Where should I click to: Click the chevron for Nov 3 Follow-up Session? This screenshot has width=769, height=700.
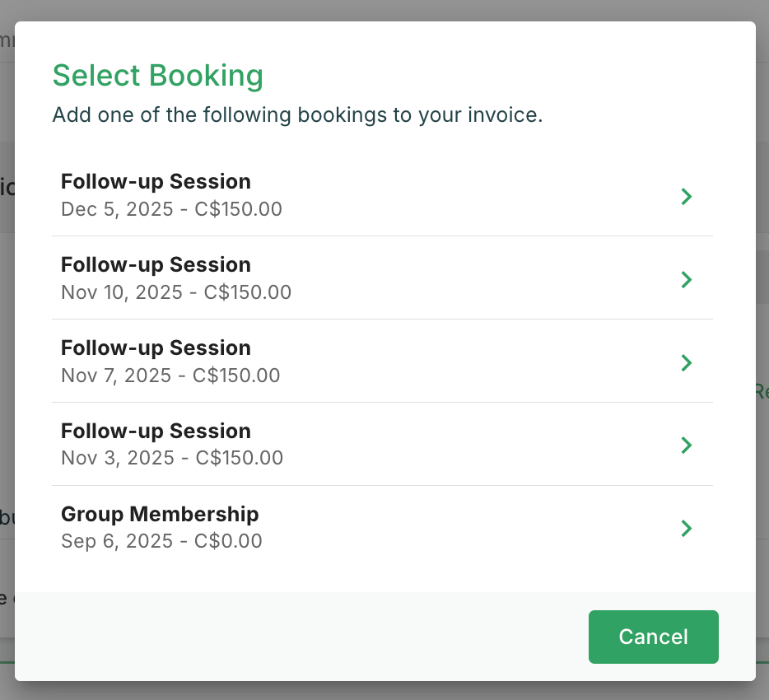tap(687, 446)
